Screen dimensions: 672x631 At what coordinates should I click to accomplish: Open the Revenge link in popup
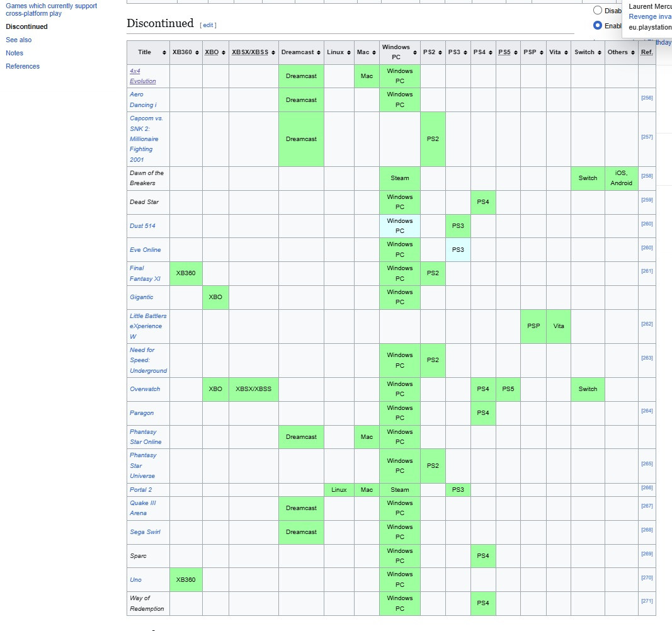pyautogui.click(x=650, y=16)
